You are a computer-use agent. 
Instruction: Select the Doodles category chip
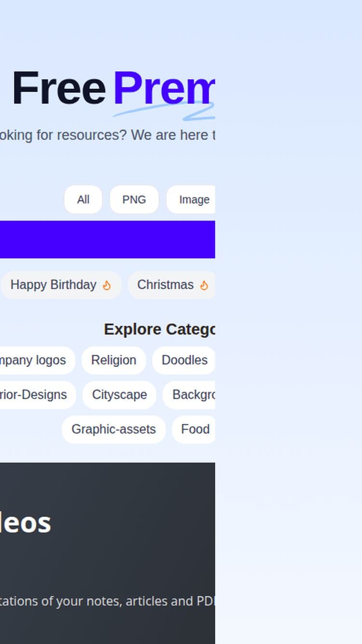pyautogui.click(x=184, y=360)
